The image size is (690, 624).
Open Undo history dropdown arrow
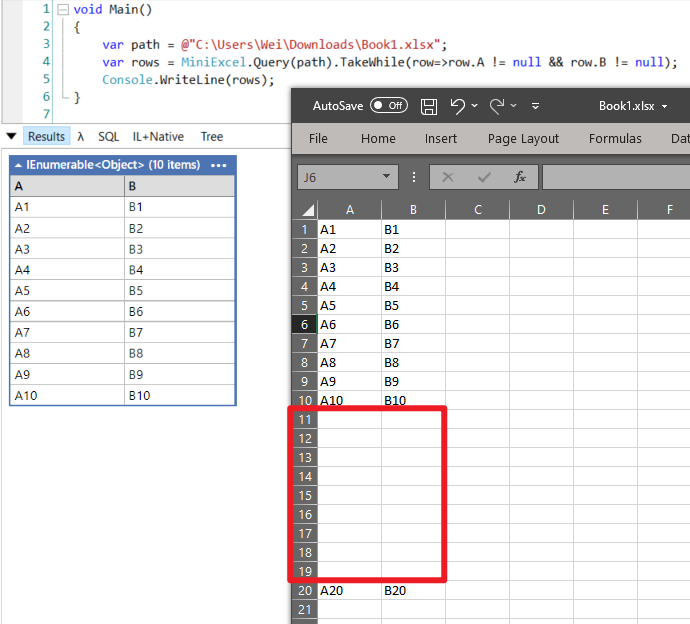pos(474,106)
